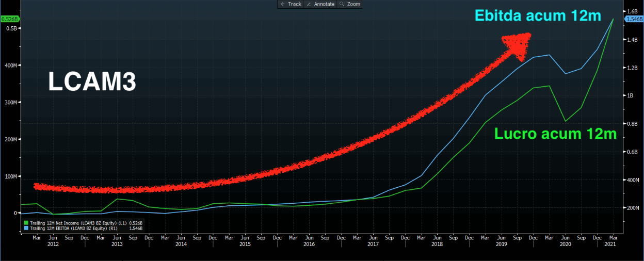Click the 2017 year label
644x261 pixels.
click(x=373, y=243)
